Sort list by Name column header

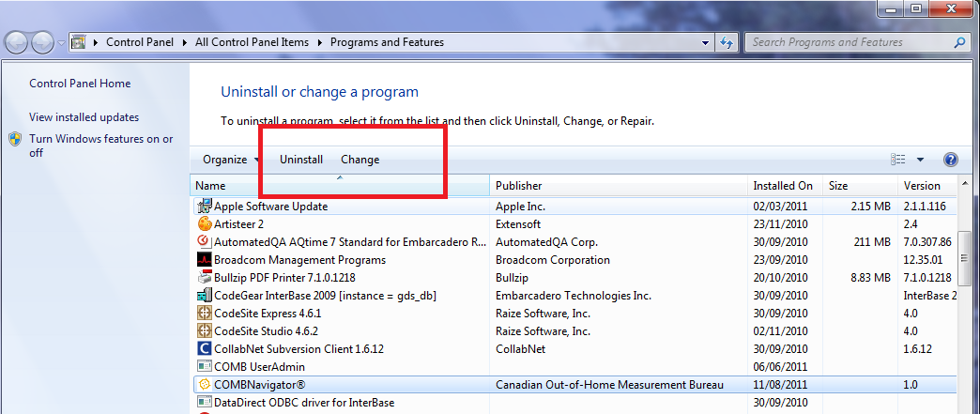pyautogui.click(x=340, y=186)
